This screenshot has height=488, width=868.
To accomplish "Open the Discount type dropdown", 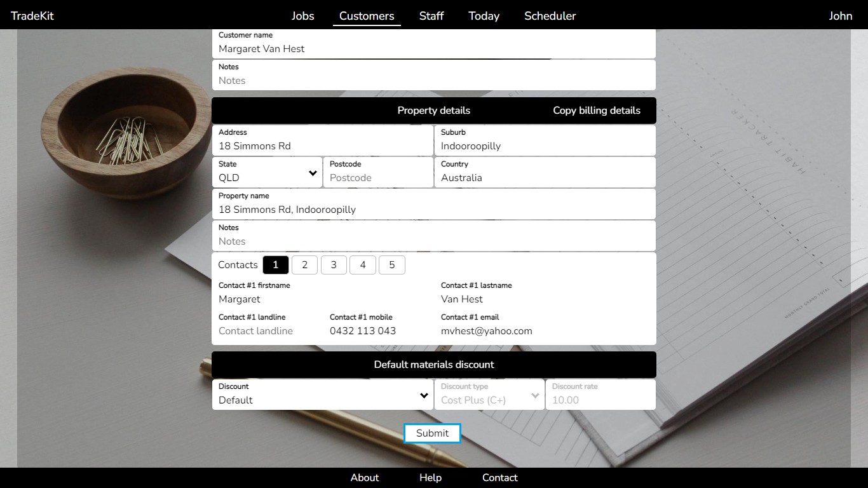I will point(489,395).
